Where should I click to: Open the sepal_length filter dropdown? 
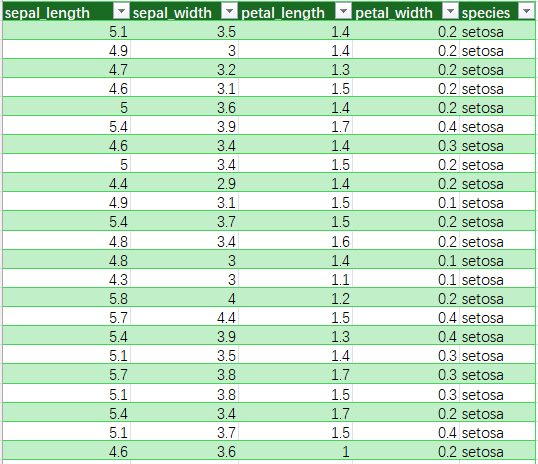[121, 12]
